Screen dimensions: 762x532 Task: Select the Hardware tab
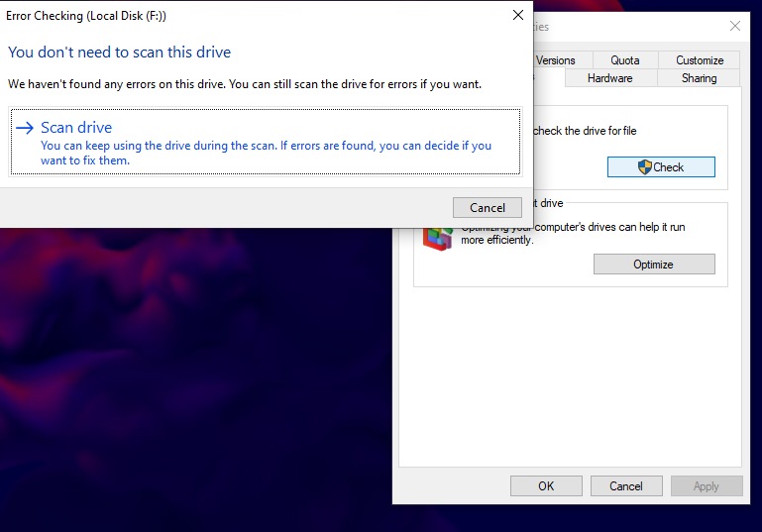pyautogui.click(x=609, y=78)
